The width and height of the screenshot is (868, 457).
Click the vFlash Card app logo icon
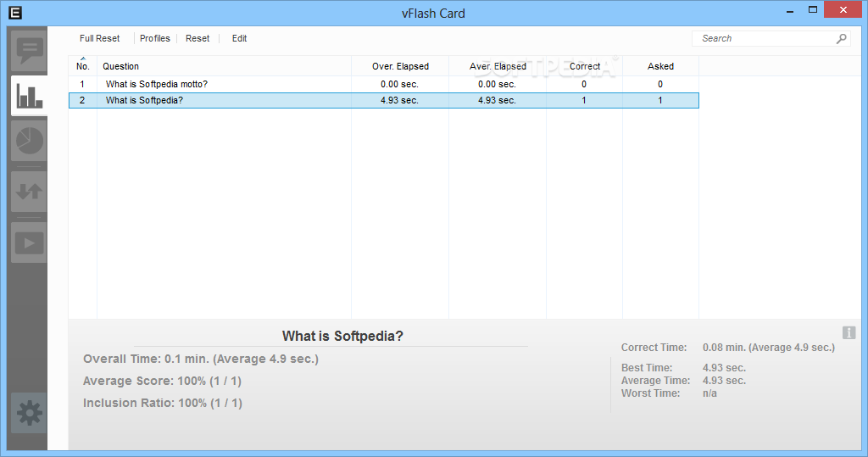pos(15,12)
